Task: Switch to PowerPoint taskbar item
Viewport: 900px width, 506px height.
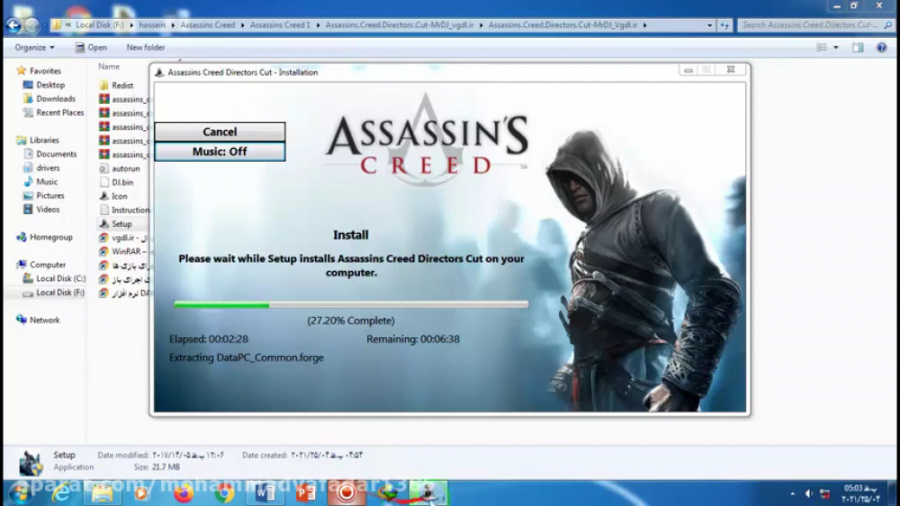Action: pyautogui.click(x=306, y=493)
